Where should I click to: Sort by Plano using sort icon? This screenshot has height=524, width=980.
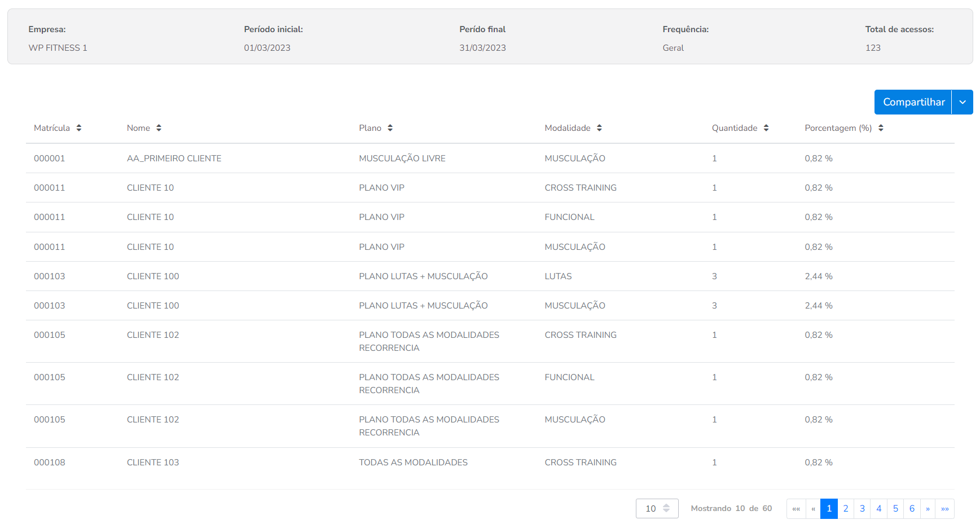pyautogui.click(x=390, y=128)
